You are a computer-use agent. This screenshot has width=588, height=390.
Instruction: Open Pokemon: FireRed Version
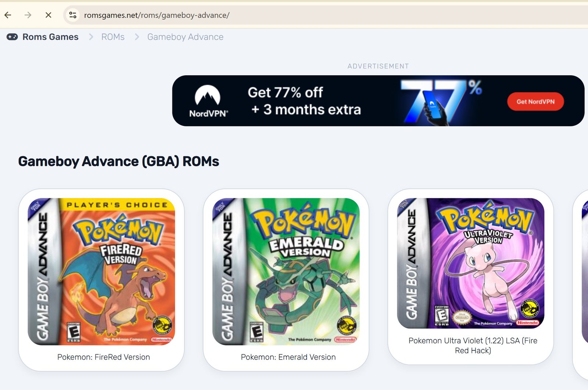click(103, 357)
